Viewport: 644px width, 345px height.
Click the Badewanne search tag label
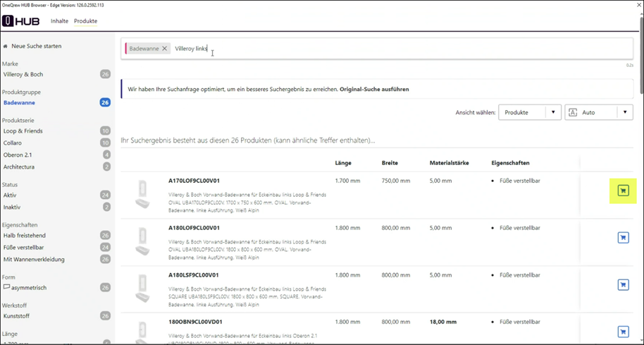tap(144, 49)
